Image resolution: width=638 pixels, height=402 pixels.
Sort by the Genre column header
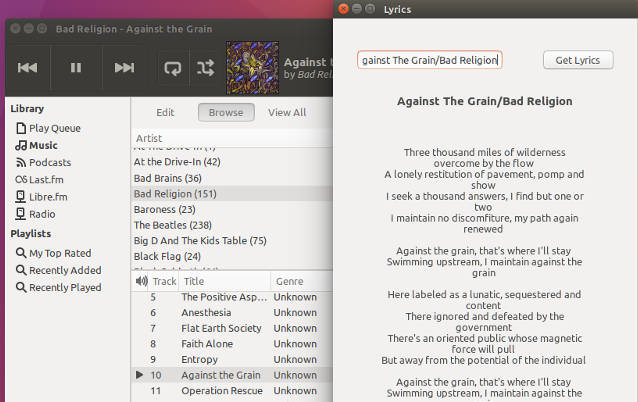tap(302, 281)
